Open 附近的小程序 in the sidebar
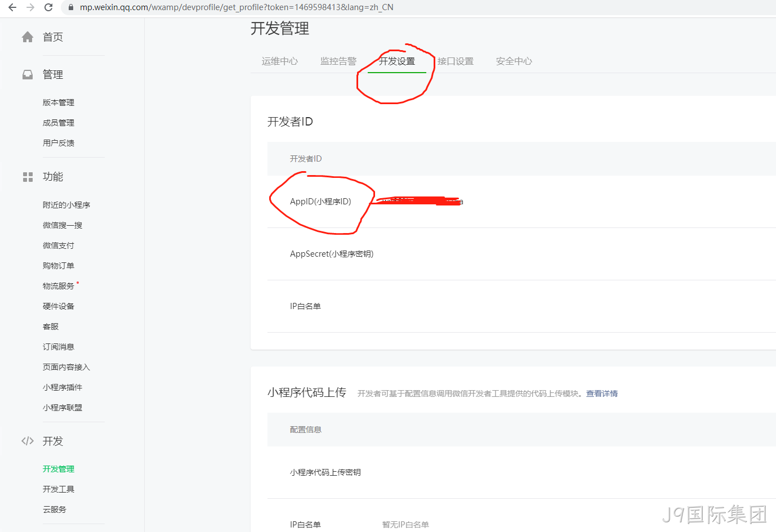Screen dimensions: 776x532 tap(66, 205)
